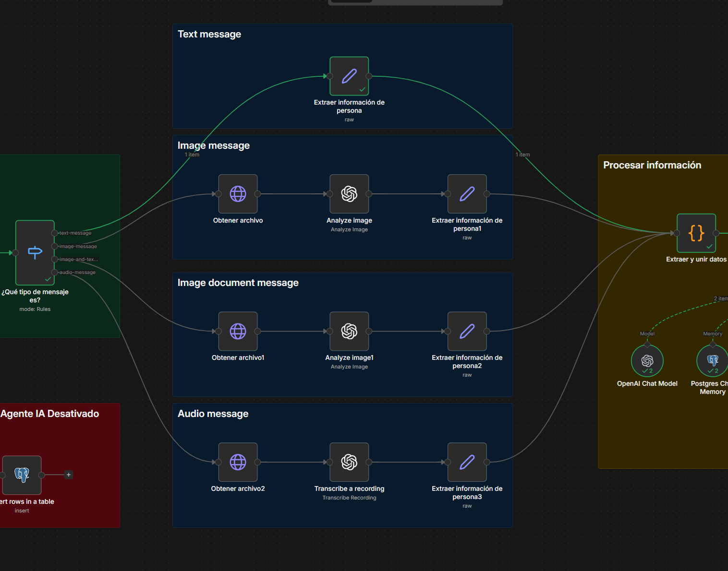The image size is (728, 571).
Task: Open the 'Postgres Chat Memory' sub-node
Action: pyautogui.click(x=712, y=361)
